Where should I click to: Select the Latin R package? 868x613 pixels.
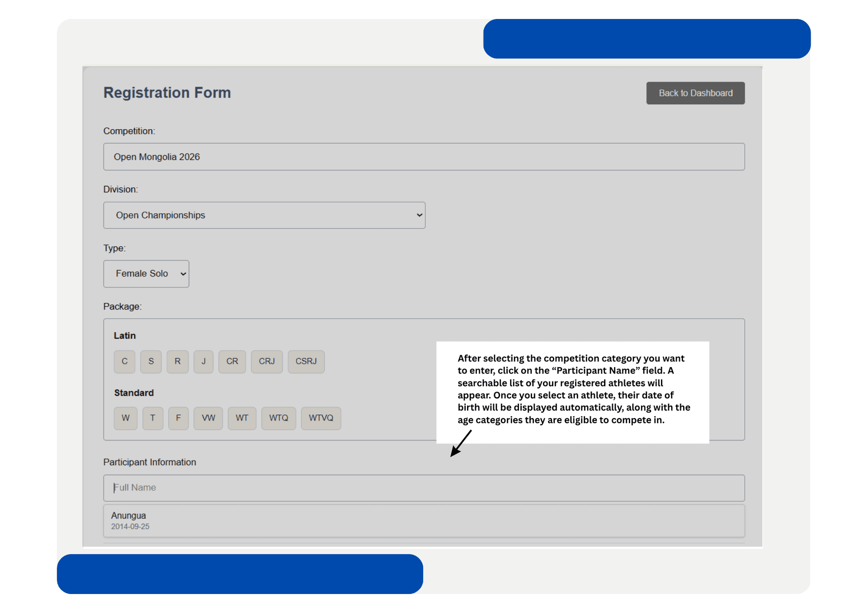pos(177,361)
